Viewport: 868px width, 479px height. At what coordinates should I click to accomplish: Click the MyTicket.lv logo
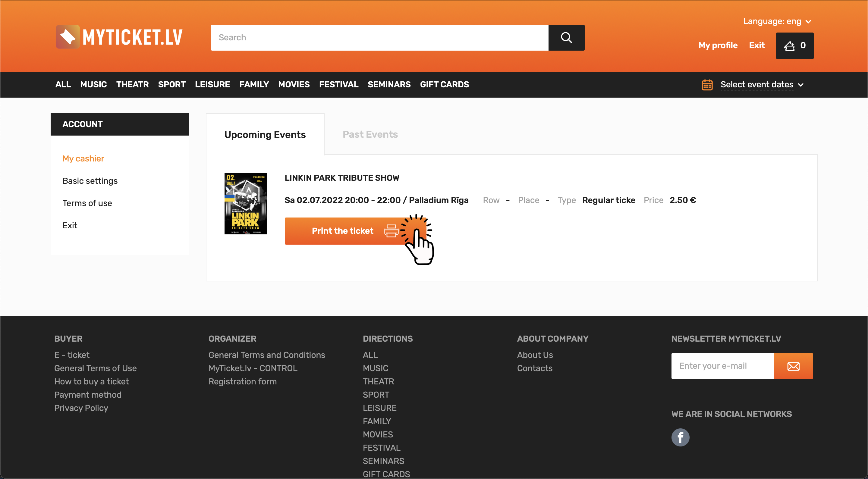[119, 37]
